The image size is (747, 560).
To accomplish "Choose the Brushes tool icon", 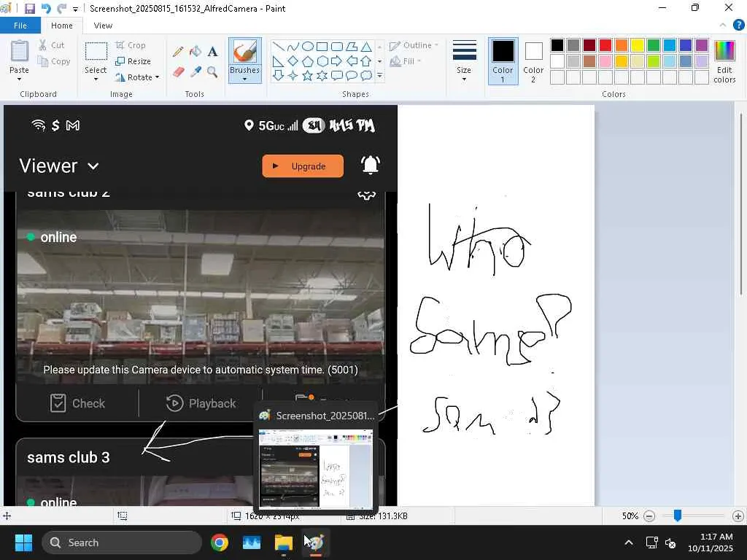I will 245,52.
